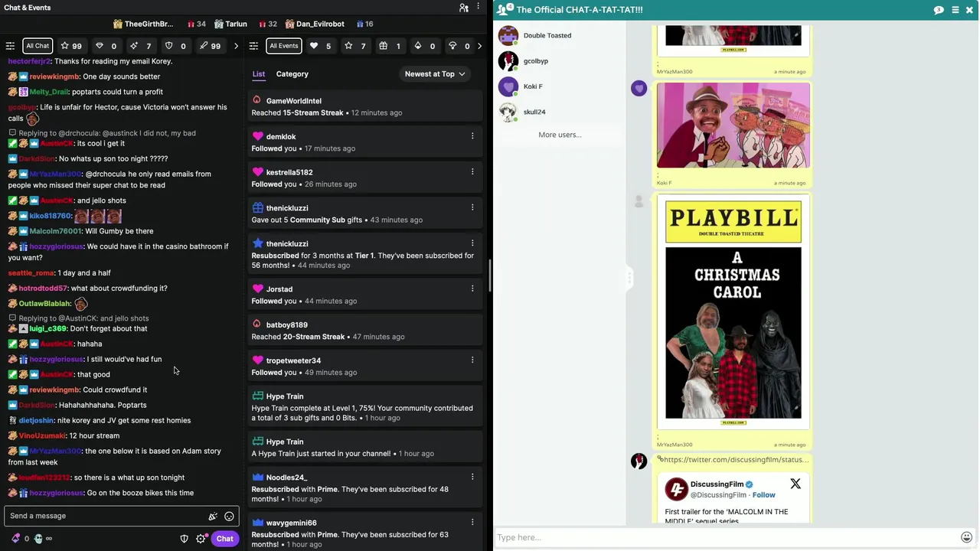Open chat settings gear icon
This screenshot has width=980, height=551.
click(x=201, y=539)
